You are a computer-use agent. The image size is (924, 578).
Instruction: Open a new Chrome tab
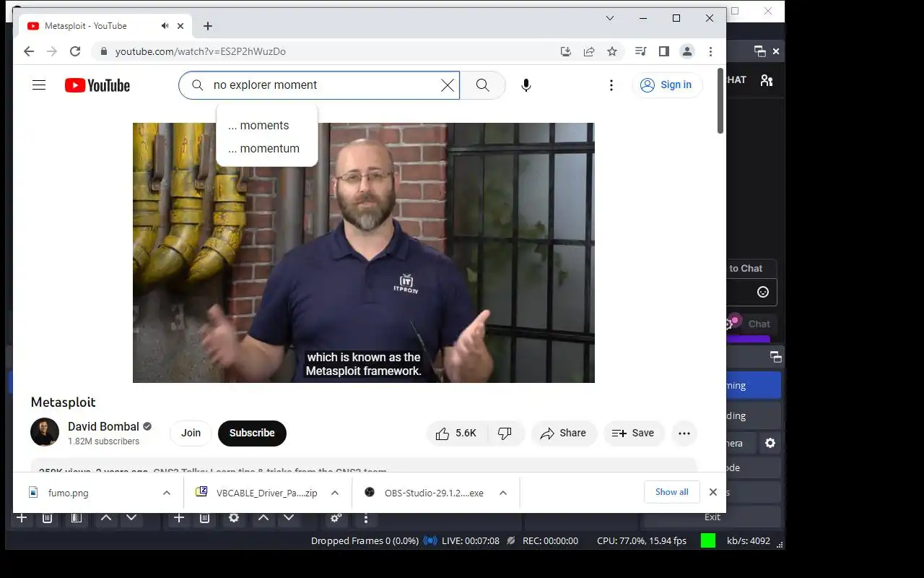pos(208,26)
